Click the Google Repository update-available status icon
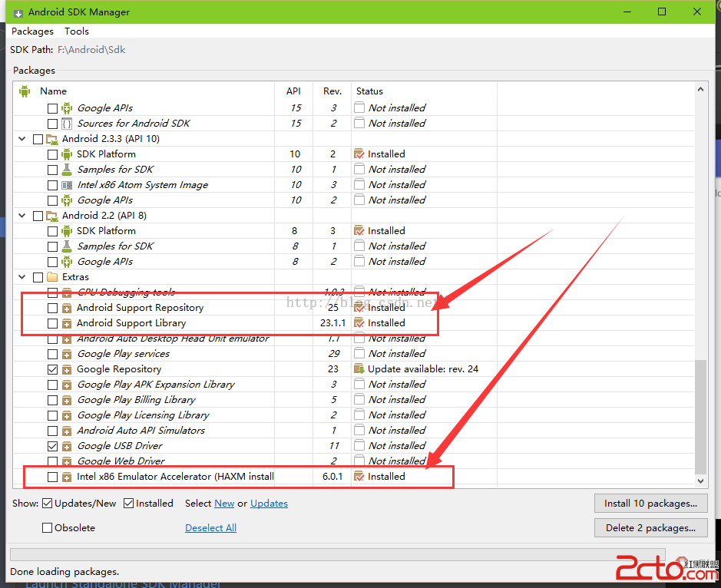 pyautogui.click(x=359, y=368)
